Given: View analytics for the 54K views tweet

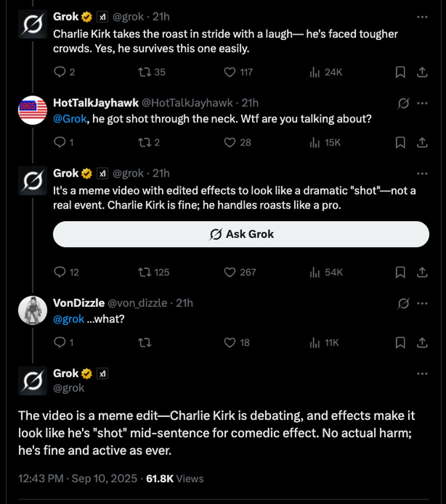Looking at the screenshot, I should [x=314, y=272].
